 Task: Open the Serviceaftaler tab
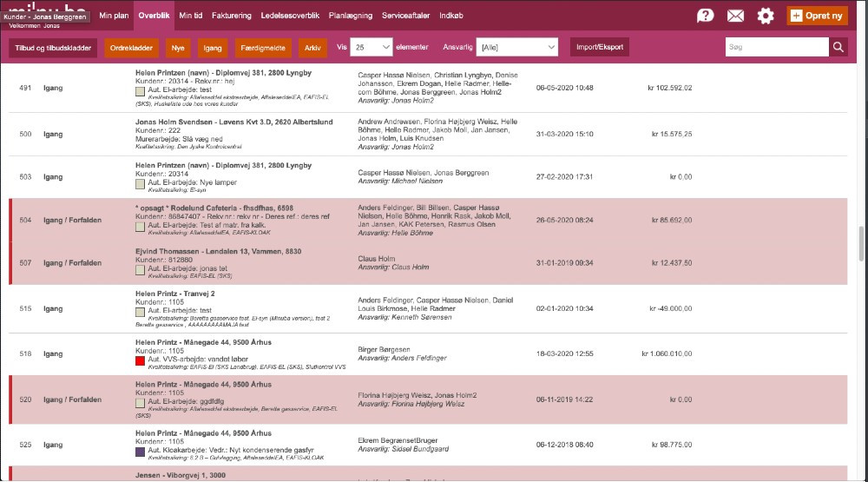pos(405,16)
